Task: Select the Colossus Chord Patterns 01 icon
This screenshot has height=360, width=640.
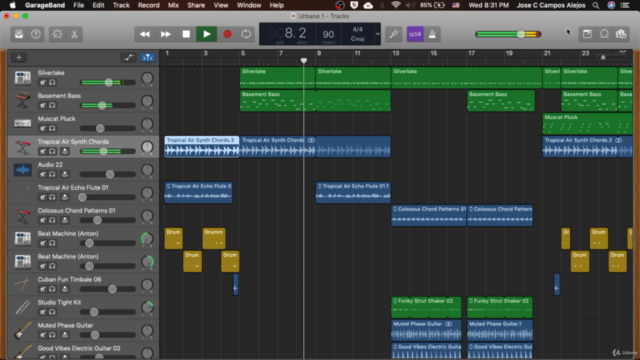Action: tap(22, 215)
